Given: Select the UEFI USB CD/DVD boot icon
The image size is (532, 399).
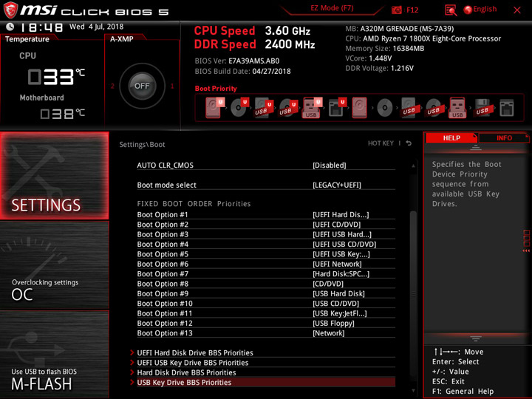Looking at the screenshot, I should pyautogui.click(x=288, y=108).
